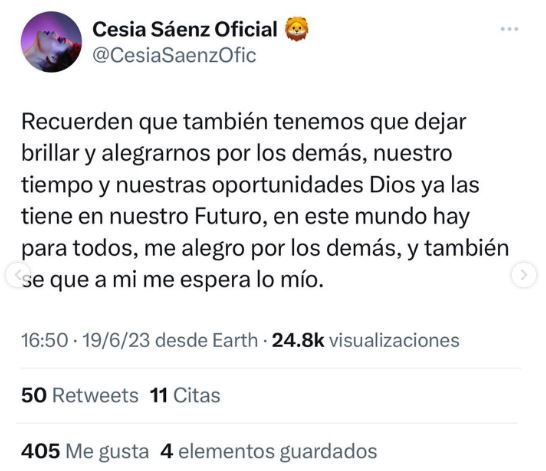This screenshot has width=546, height=471.
Task: Click the left carousel arrow
Action: (x=18, y=274)
